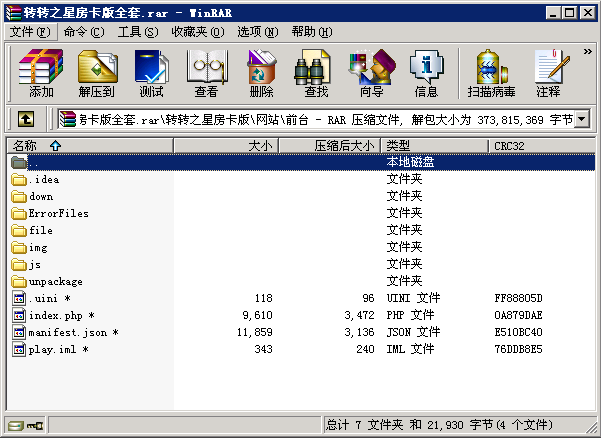Expand the toolbar overflow chevron
Image resolution: width=601 pixels, height=438 pixels.
(x=586, y=50)
